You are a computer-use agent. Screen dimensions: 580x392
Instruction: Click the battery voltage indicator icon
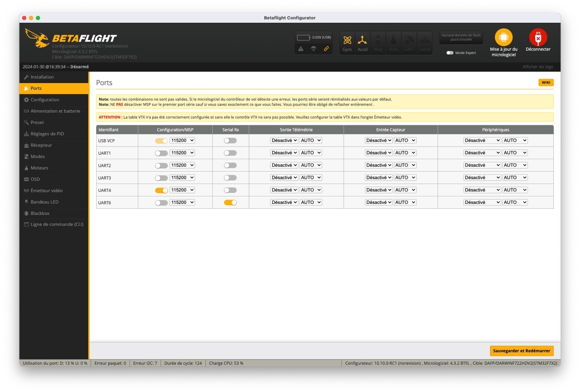304,37
